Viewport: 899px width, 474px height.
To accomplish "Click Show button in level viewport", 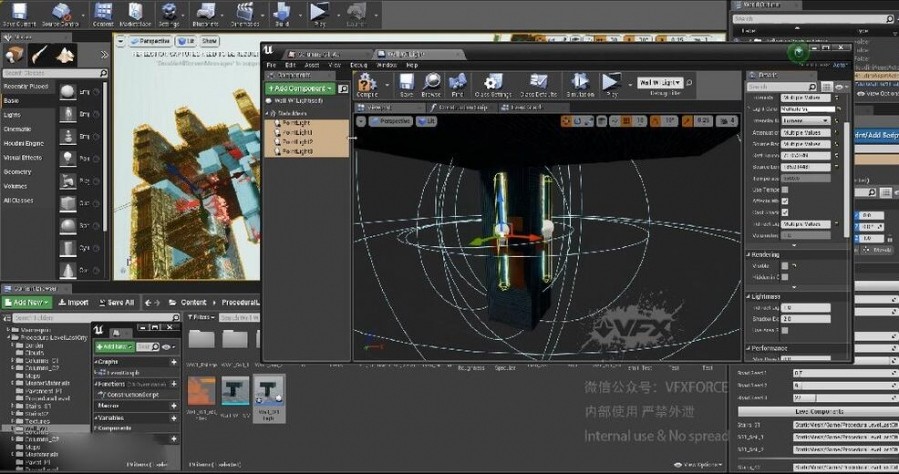I will [209, 41].
